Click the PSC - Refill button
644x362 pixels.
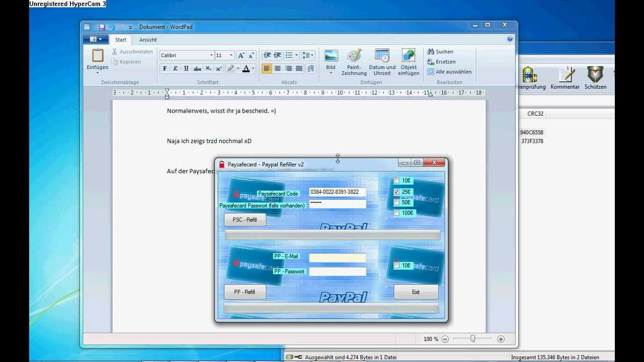point(245,220)
